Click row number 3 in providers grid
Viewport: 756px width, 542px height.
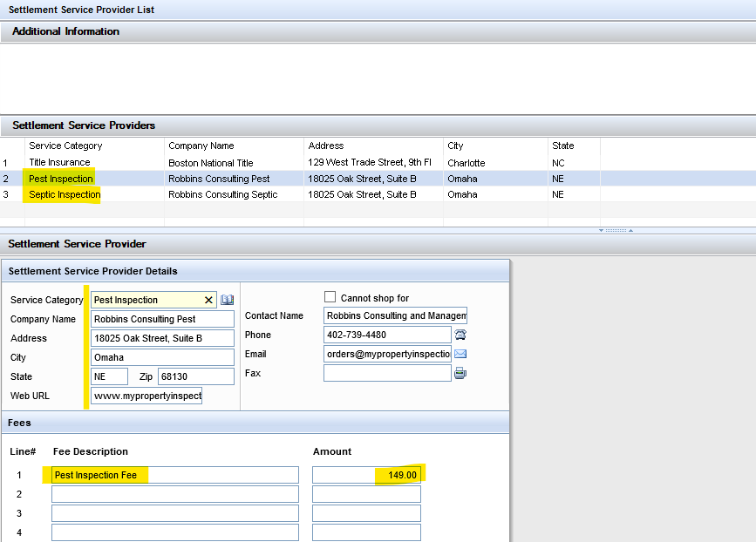6,194
